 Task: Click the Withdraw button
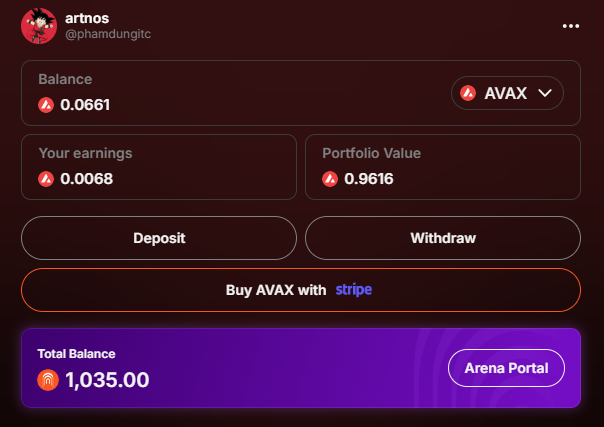coord(443,238)
